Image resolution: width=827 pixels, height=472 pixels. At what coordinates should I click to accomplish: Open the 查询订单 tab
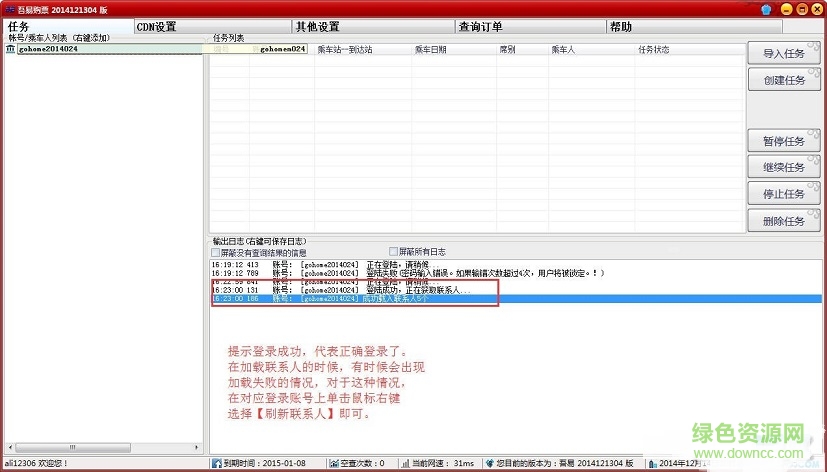tap(531, 26)
